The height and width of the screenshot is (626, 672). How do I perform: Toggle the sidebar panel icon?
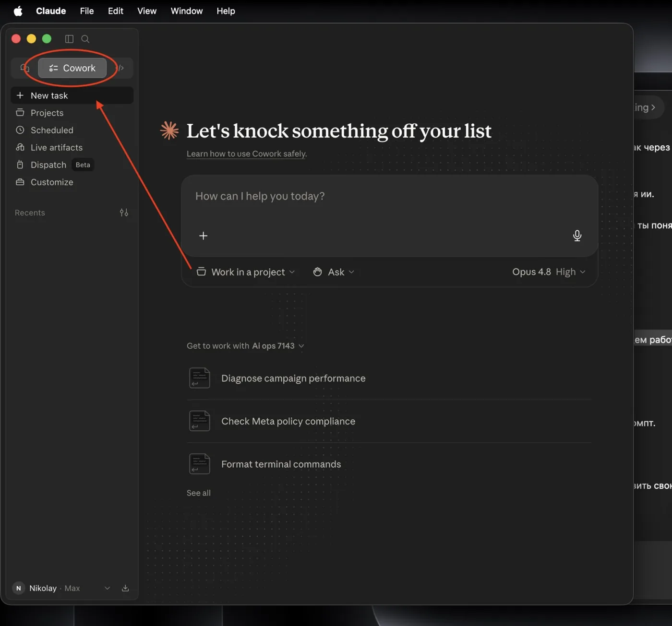(x=69, y=39)
